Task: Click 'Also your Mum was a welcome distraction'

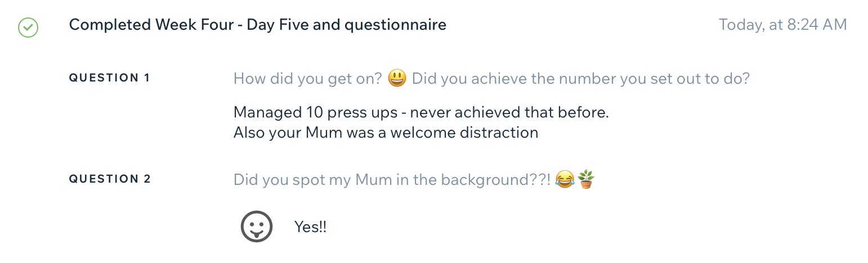Action: [386, 133]
